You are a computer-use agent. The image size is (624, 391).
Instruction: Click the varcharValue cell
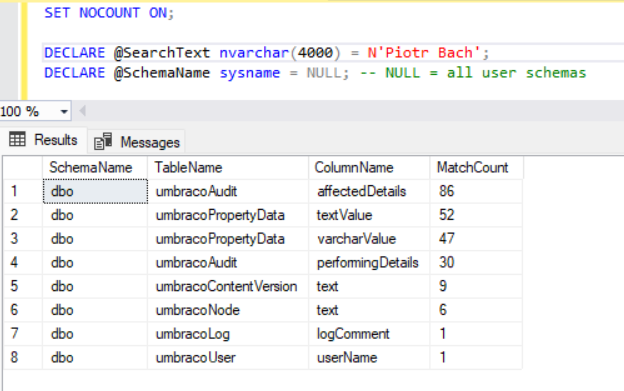click(369, 239)
